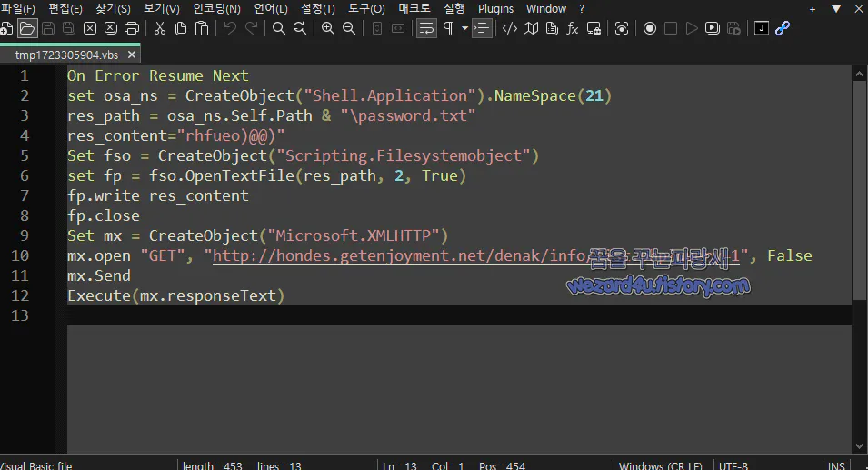
Task: Toggle INS mode in status bar
Action: click(x=836, y=465)
